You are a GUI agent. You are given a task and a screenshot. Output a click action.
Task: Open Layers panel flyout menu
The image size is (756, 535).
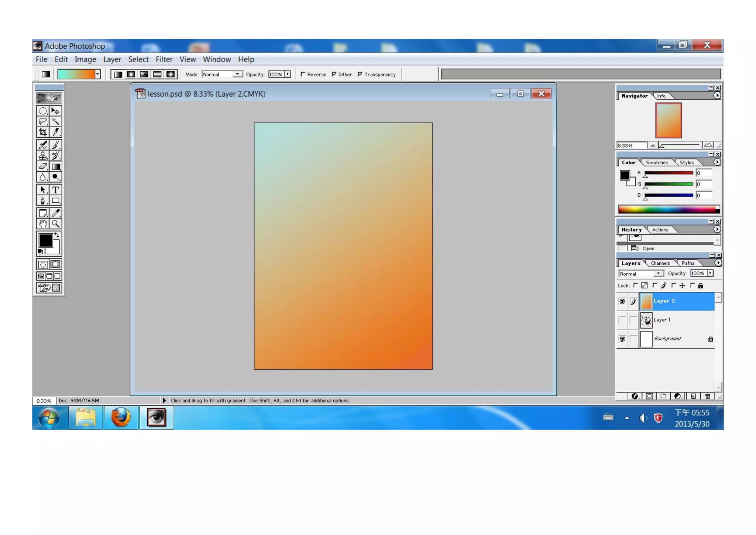718,263
